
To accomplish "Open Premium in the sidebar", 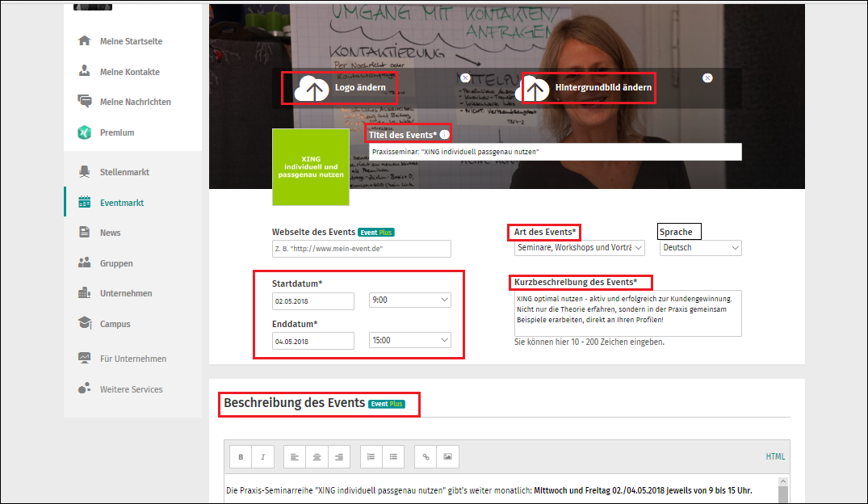I will click(117, 132).
